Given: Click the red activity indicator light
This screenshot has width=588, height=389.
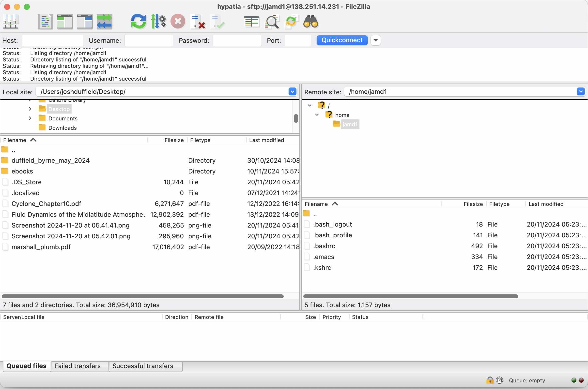Looking at the screenshot, I should pos(581,380).
